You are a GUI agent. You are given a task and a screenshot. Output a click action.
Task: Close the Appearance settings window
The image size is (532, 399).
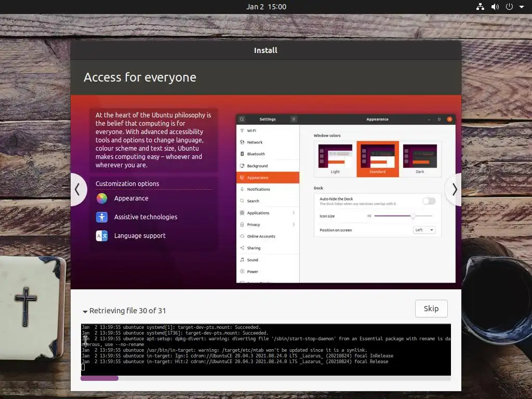click(x=449, y=119)
